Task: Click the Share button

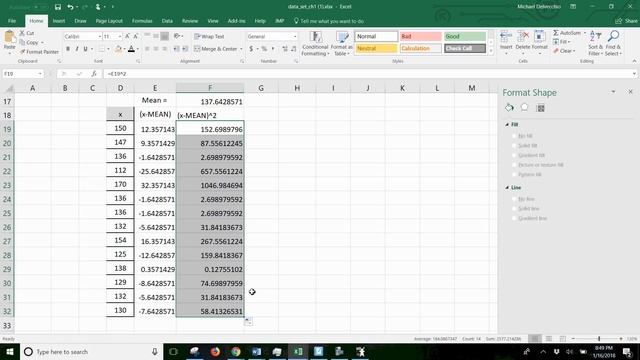Action: click(627, 21)
